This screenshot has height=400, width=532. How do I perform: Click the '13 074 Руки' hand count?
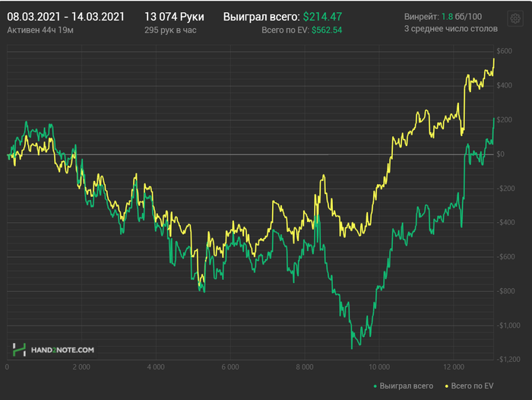click(x=174, y=17)
